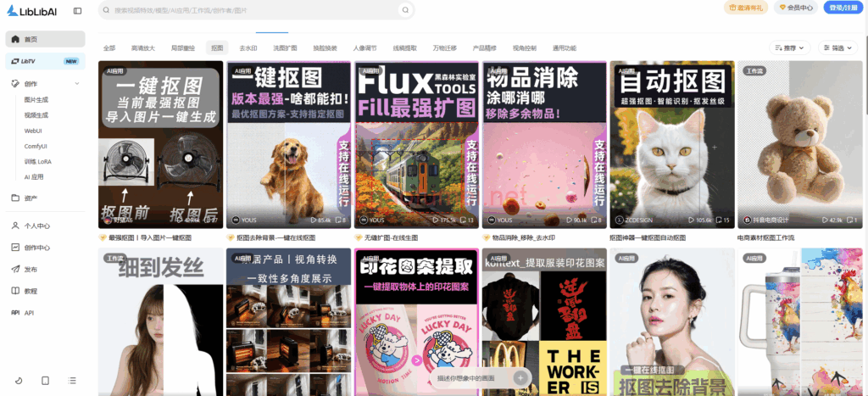
Task: Open the 推荐 sort dropdown
Action: pos(790,48)
